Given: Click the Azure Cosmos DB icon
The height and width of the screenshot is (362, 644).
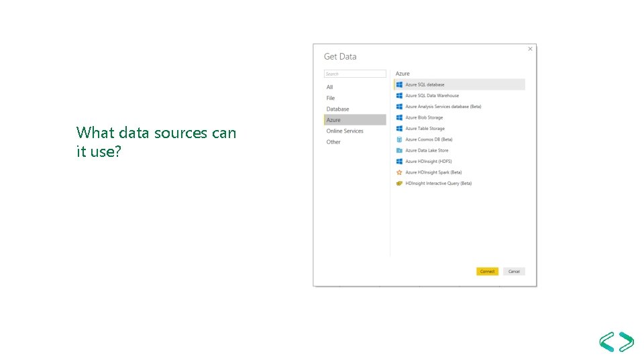Looking at the screenshot, I should 399,139.
